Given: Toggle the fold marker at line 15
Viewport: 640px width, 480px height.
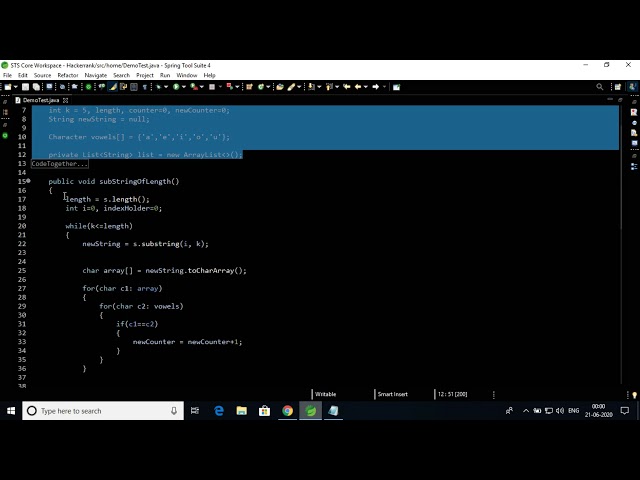Looking at the screenshot, I should click(28, 181).
